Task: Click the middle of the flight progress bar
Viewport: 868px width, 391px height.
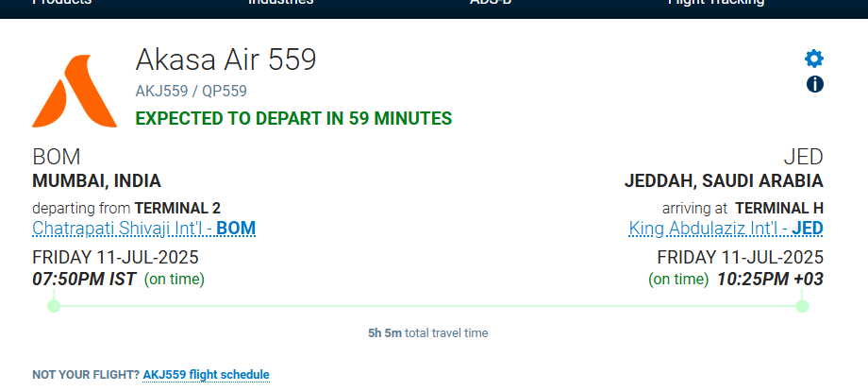Action: coord(428,306)
